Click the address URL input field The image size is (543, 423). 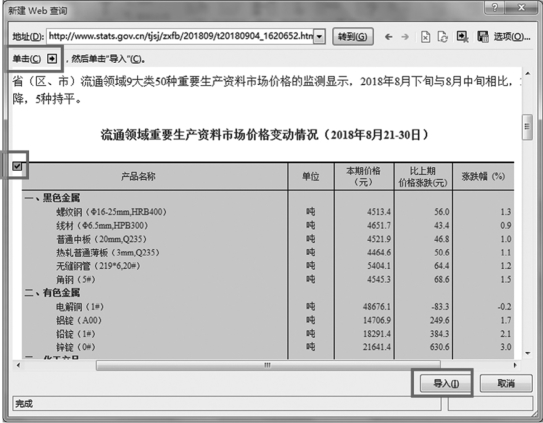click(x=180, y=36)
